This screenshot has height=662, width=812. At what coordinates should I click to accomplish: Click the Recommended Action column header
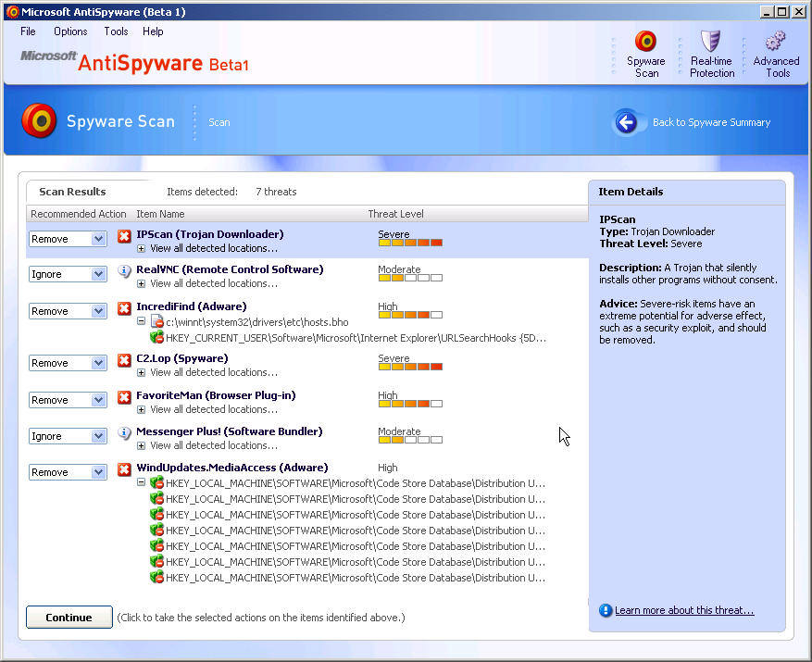coord(78,214)
